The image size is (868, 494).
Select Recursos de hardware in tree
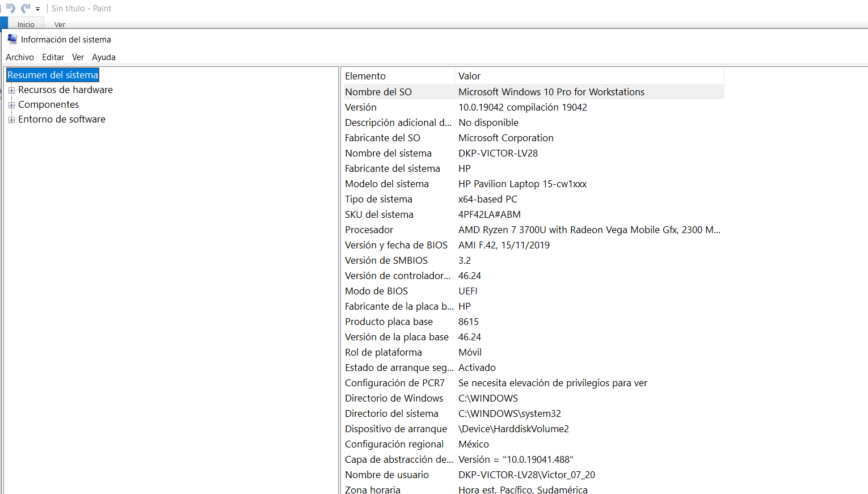[65, 90]
